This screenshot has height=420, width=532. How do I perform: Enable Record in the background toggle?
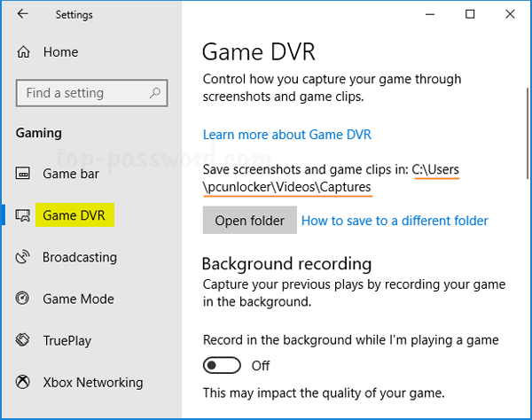pos(222,365)
